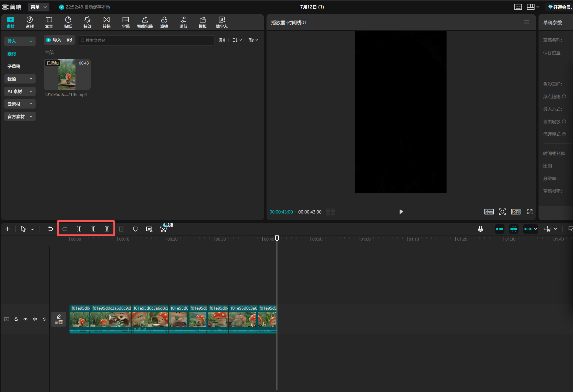Screen dimensions: 573x392
Task: Mute the main video track
Action: coord(35,319)
